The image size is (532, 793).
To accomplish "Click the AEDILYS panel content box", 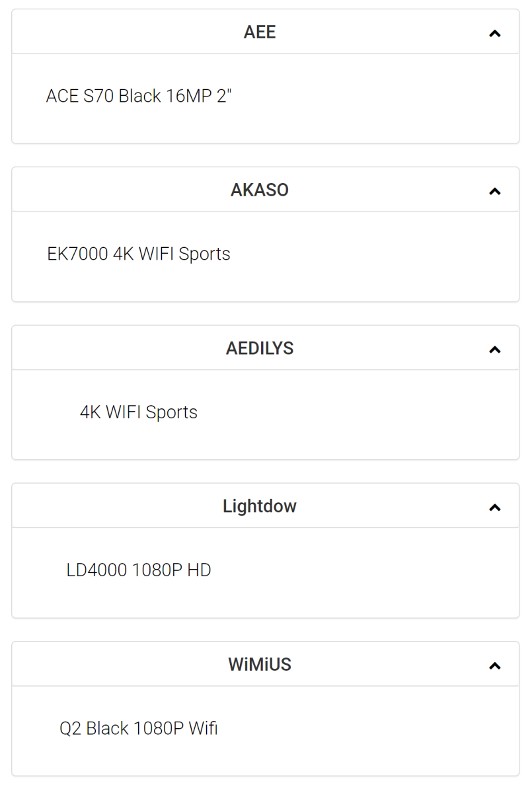I will click(266, 414).
